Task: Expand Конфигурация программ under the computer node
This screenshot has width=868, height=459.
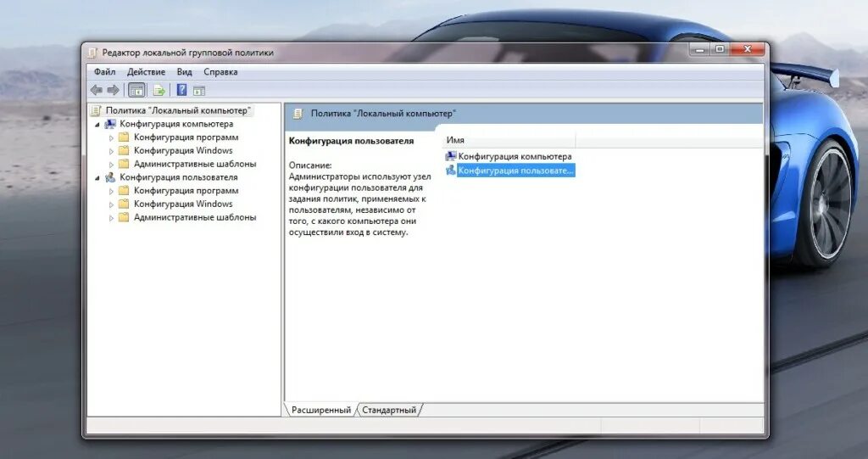Action: [111, 137]
